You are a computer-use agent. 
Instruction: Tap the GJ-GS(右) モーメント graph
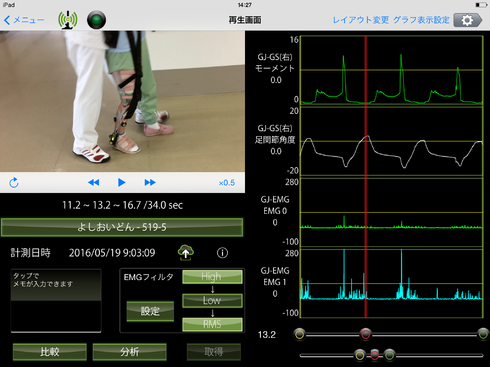pos(392,70)
